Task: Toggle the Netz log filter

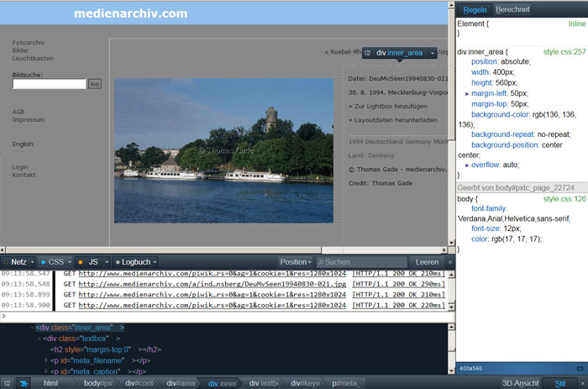Action: point(18,262)
